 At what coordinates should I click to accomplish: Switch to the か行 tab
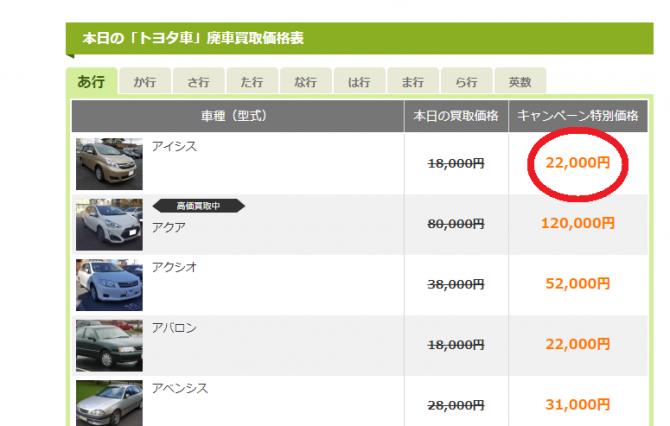(x=145, y=81)
